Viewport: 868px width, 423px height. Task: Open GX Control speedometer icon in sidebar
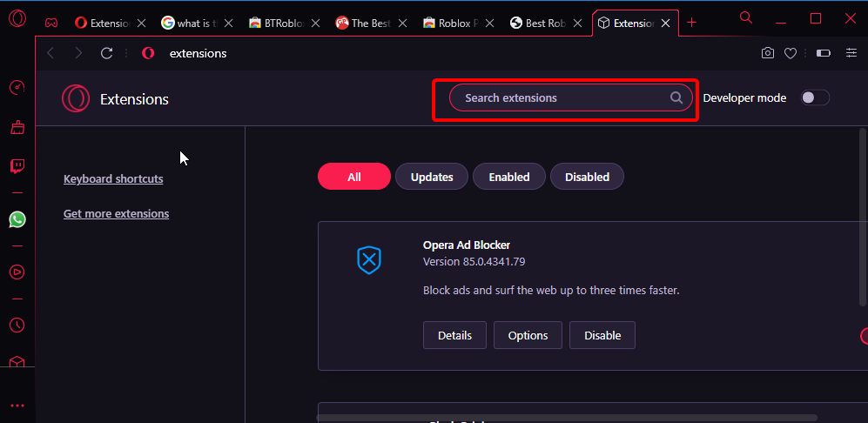click(17, 87)
